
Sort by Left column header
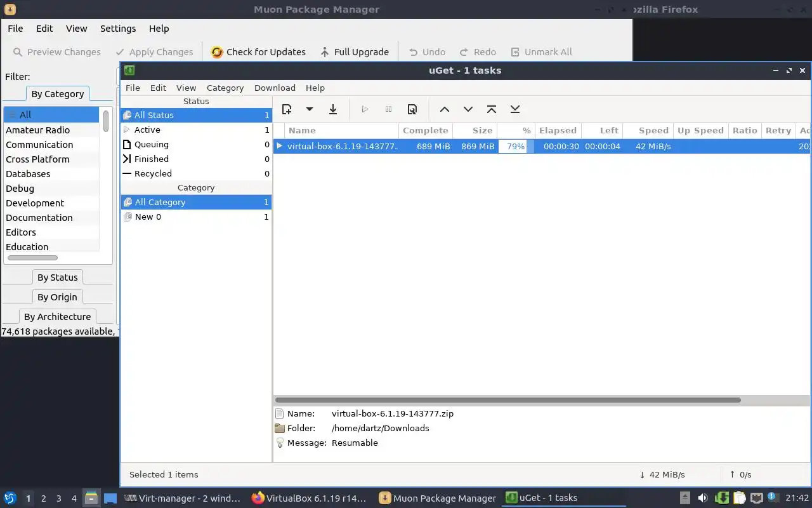tap(601, 130)
